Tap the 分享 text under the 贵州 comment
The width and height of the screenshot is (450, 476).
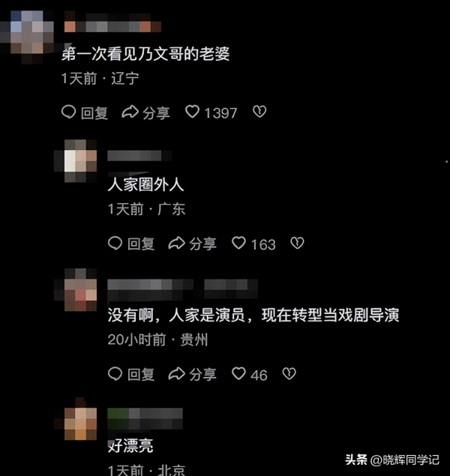click(202, 375)
